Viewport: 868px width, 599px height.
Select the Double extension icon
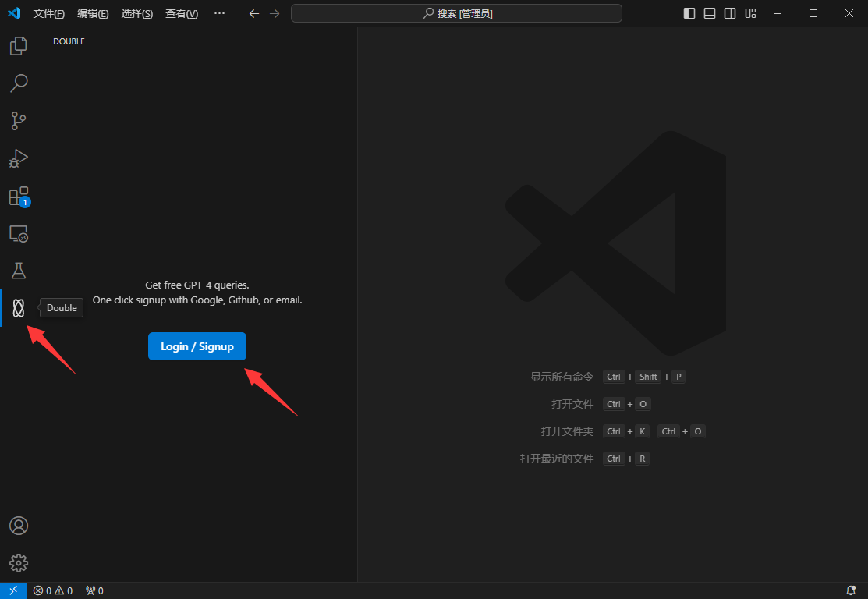click(x=18, y=308)
